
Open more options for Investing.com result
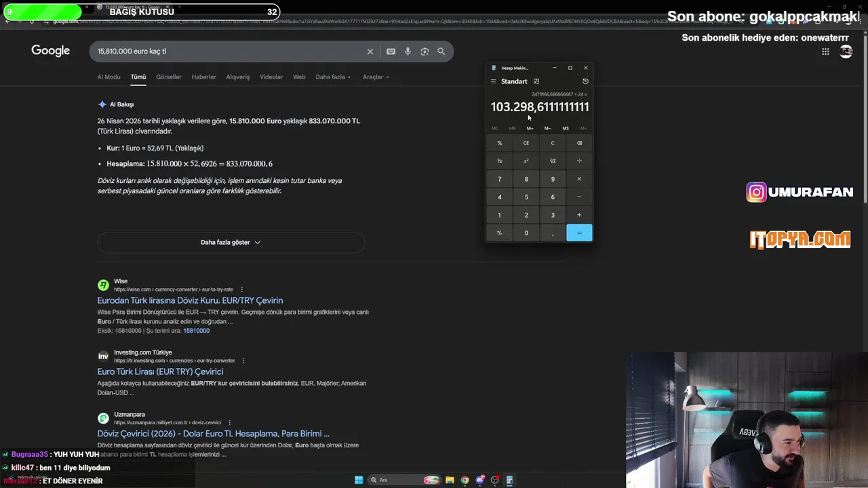pos(243,361)
